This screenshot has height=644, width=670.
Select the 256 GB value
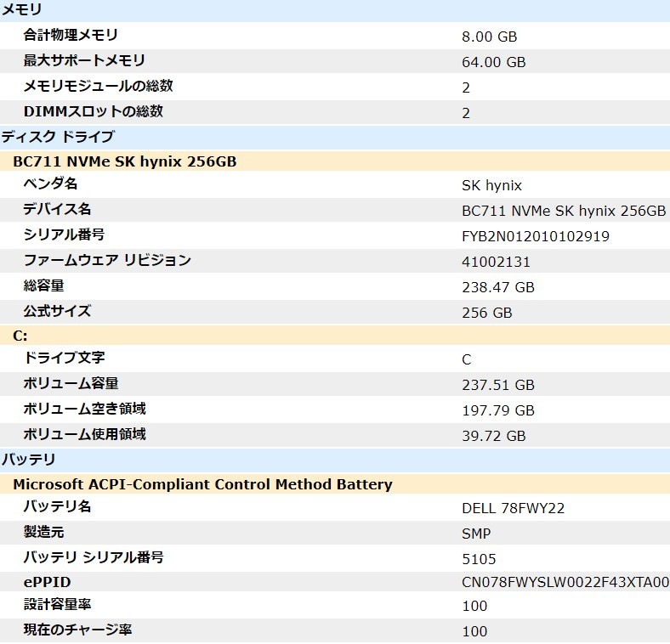click(x=486, y=313)
